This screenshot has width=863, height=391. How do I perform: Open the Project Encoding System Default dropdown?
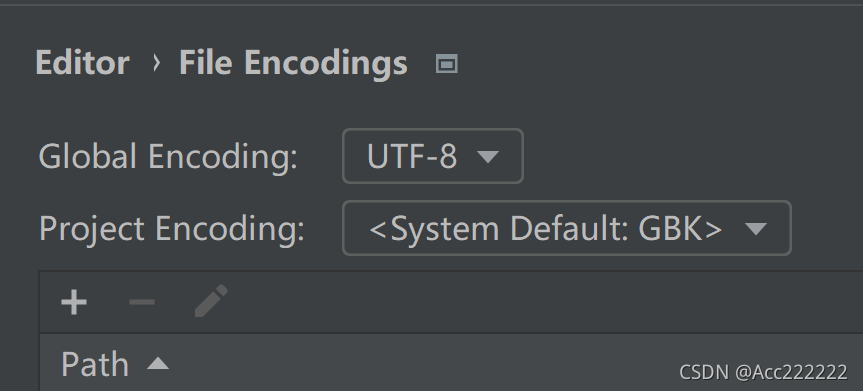coord(567,228)
